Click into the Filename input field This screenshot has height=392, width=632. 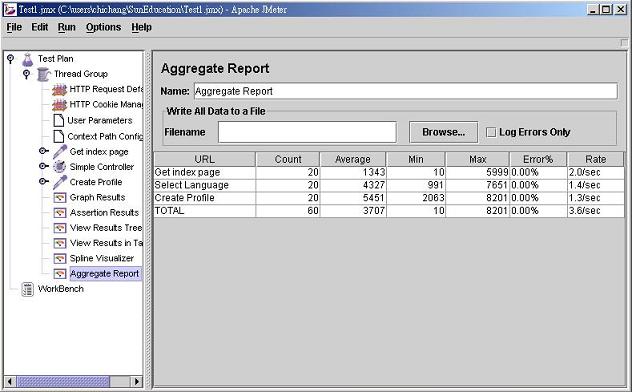pos(307,132)
